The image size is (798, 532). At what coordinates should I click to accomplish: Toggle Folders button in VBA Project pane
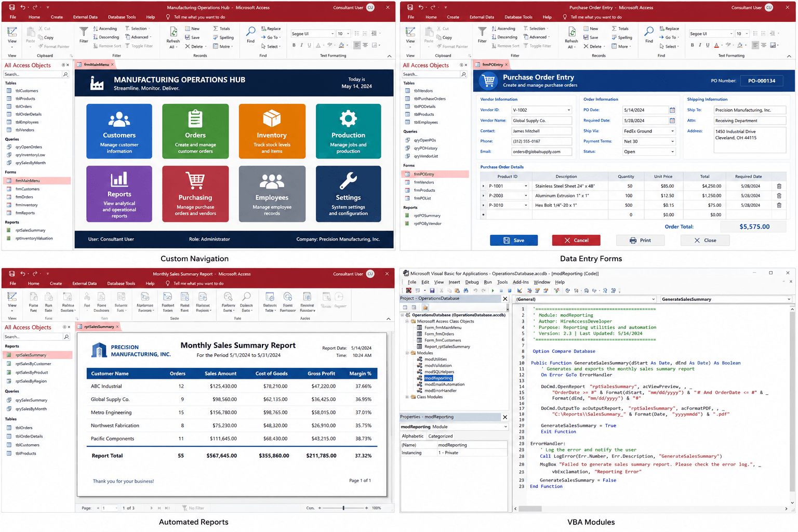point(425,308)
